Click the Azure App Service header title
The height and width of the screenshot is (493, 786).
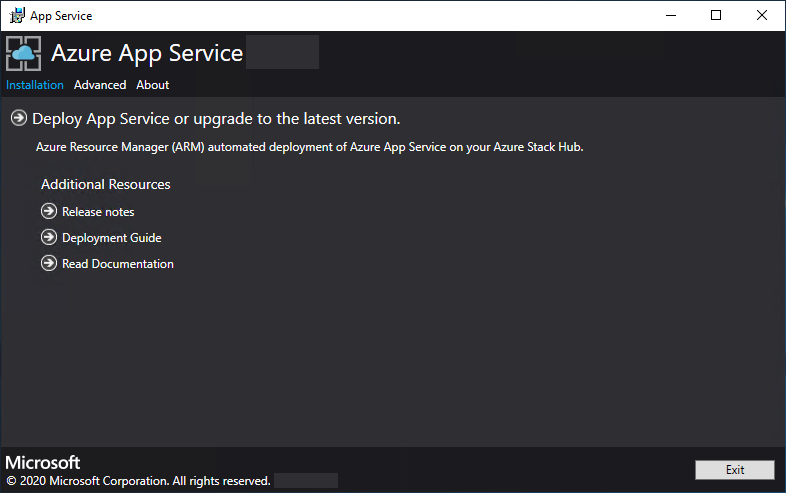[x=147, y=53]
